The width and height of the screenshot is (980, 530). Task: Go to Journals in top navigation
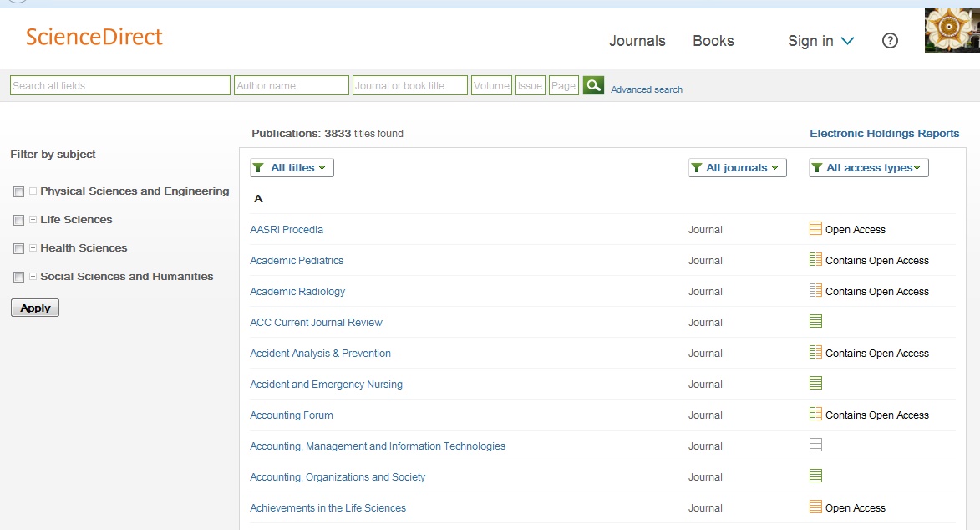coord(637,41)
